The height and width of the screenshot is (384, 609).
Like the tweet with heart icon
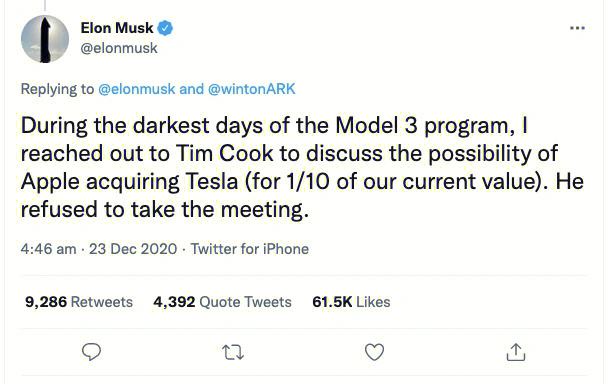click(374, 352)
